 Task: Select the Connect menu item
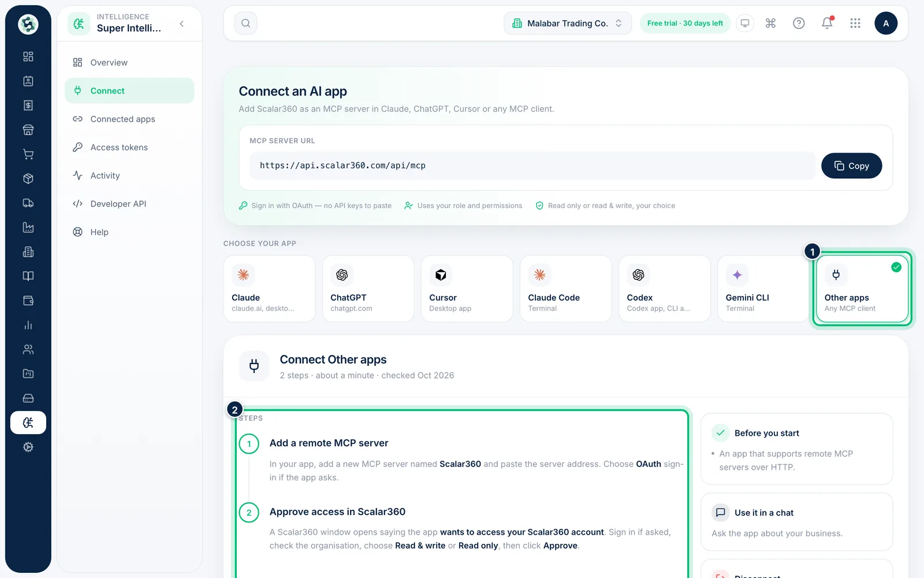click(x=129, y=91)
